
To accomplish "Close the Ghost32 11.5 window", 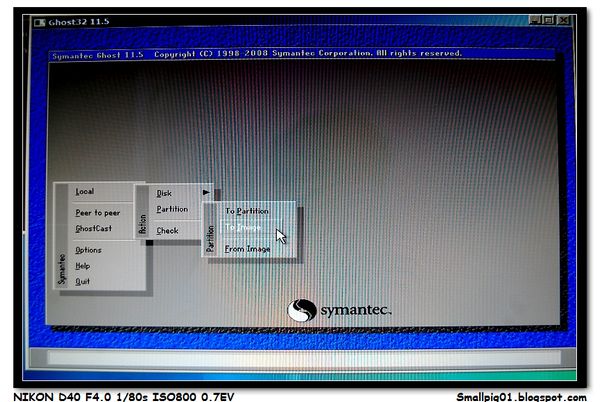I will (x=563, y=20).
